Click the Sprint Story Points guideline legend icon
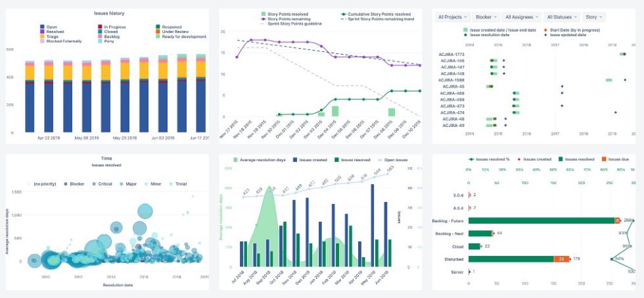This screenshot has height=298, width=644. point(264,24)
